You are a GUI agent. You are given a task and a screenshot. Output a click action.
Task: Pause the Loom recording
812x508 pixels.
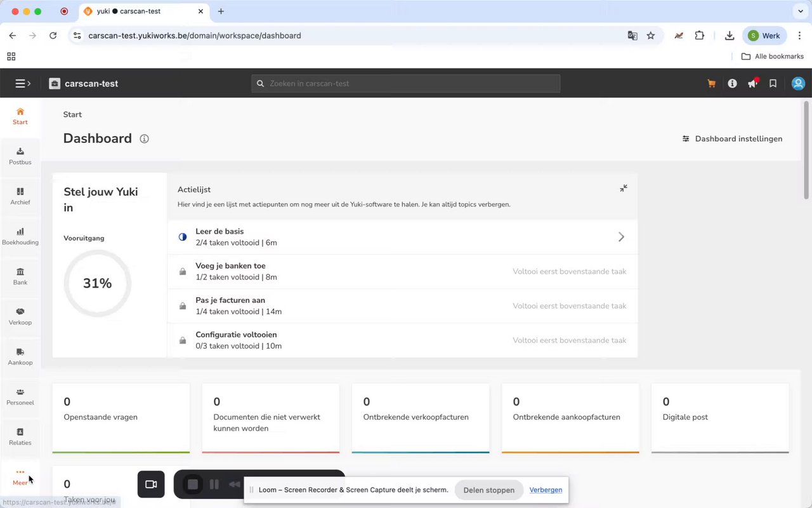pos(214,485)
